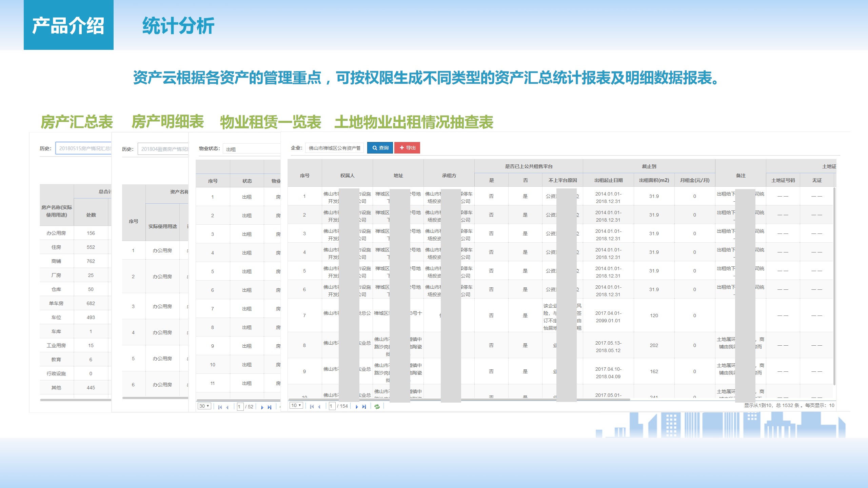Click the 历史 field showing 20180515房产情况汇总

pyautogui.click(x=83, y=148)
